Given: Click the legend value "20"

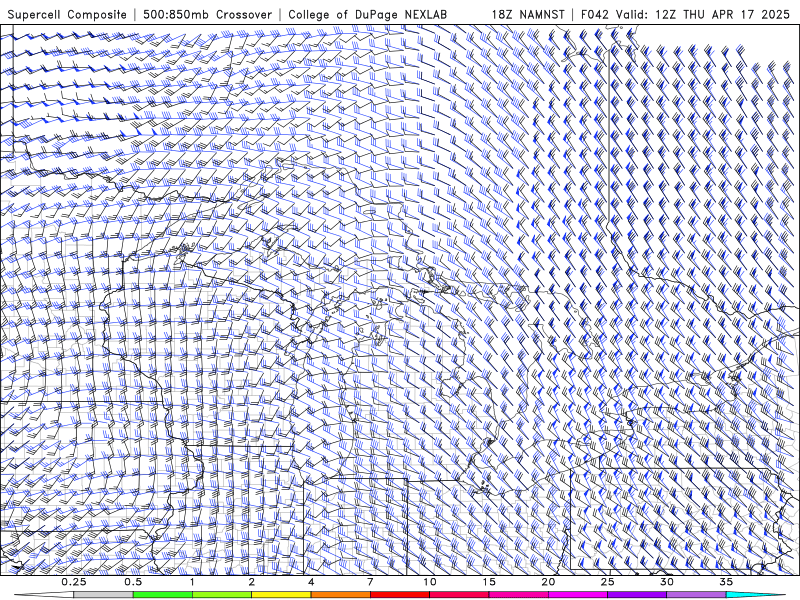Looking at the screenshot, I should (x=548, y=582).
